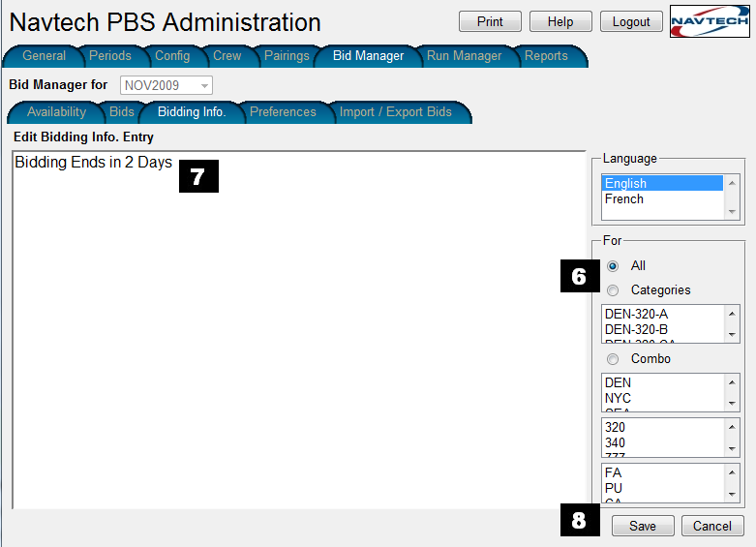Select the Bidding Info. sub-tab
Screen dimensions: 756x547
(x=192, y=112)
